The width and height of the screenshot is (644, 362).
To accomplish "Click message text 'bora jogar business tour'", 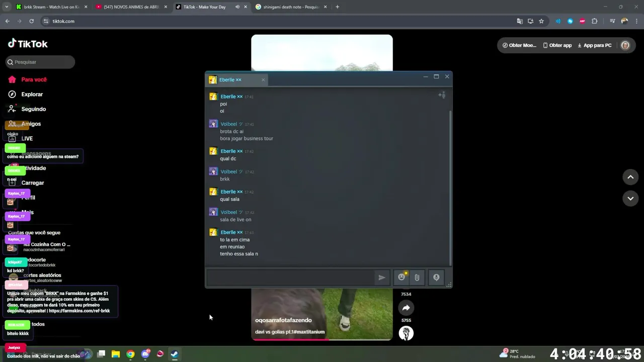I will tap(247, 138).
